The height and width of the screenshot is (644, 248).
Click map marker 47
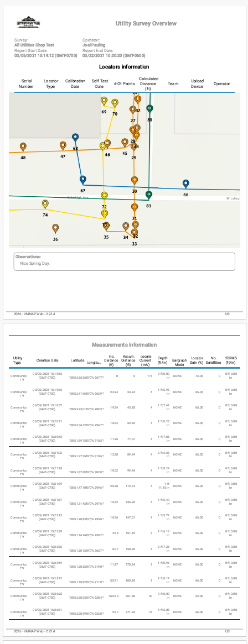(x=63, y=146)
